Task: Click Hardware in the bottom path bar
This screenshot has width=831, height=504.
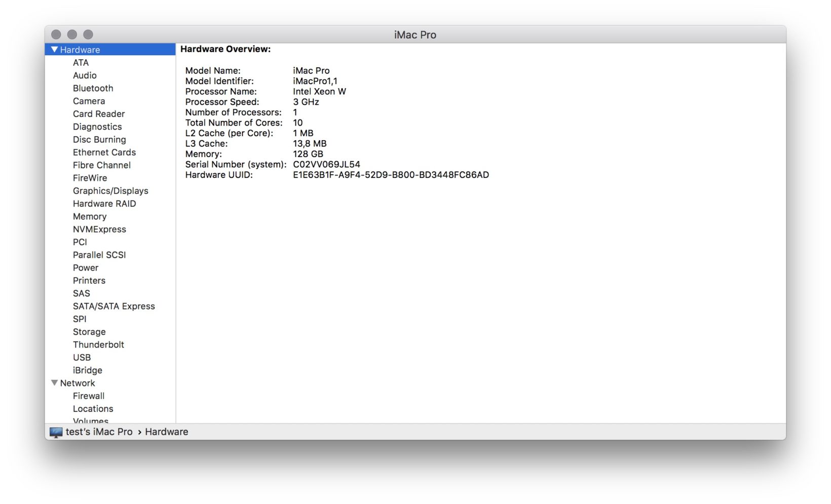Action: coord(167,432)
